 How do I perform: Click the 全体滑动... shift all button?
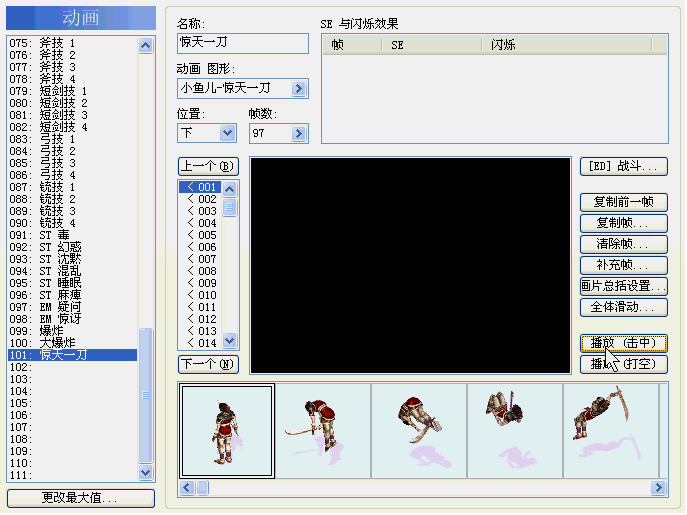(623, 307)
